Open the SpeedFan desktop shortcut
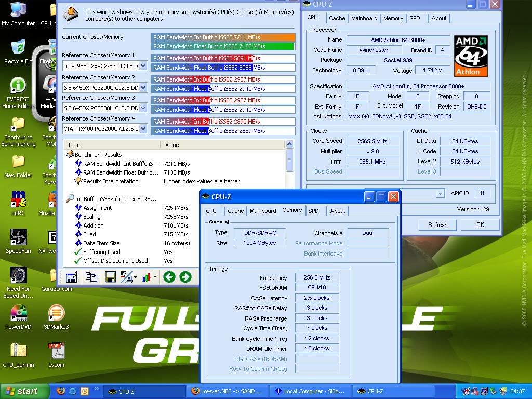 [18, 241]
